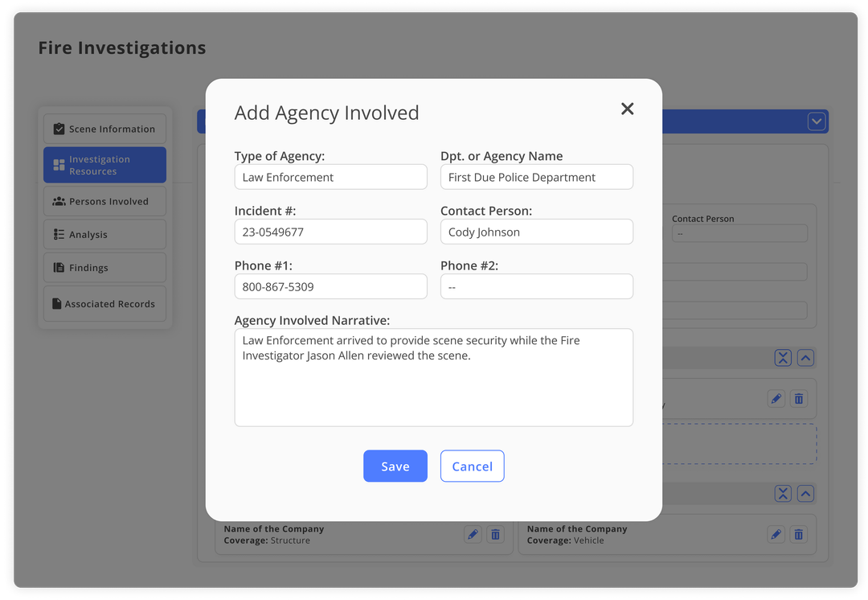Image resolution: width=868 pixels, height=600 pixels.
Task: Click the upper section collapse-all X icon
Action: click(783, 358)
